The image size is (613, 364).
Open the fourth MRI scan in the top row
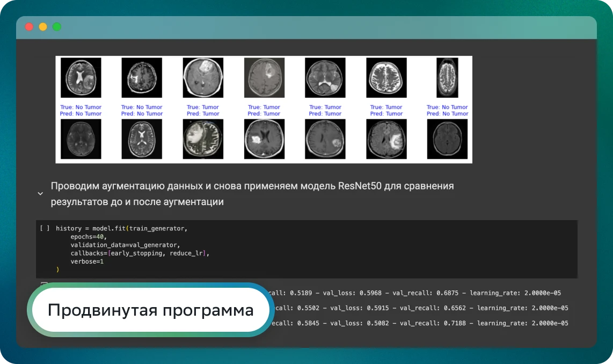point(264,78)
